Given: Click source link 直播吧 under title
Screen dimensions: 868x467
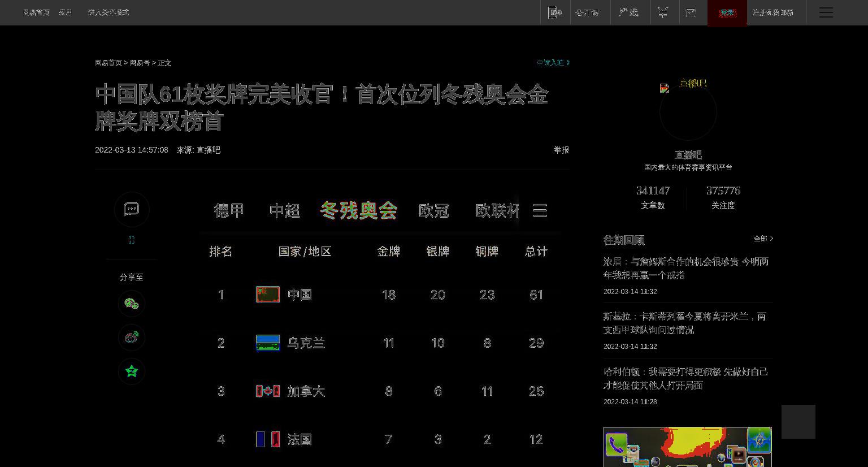Looking at the screenshot, I should coord(209,150).
